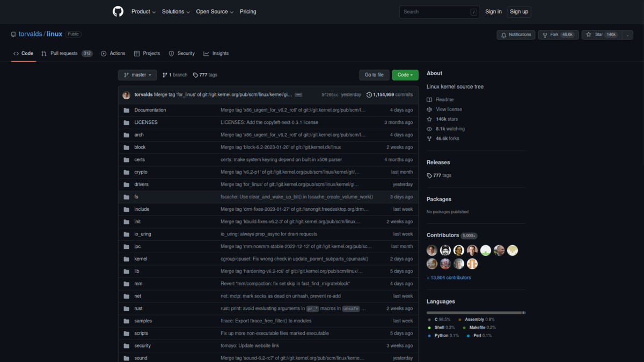Click the book icon beside Readme
This screenshot has width=644, height=362.
(429, 99)
